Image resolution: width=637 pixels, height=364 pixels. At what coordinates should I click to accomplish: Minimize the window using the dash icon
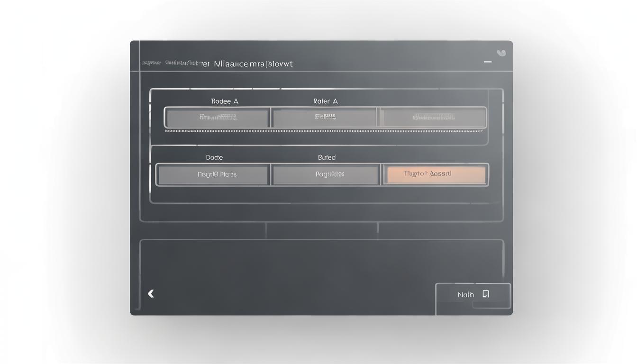pyautogui.click(x=487, y=62)
